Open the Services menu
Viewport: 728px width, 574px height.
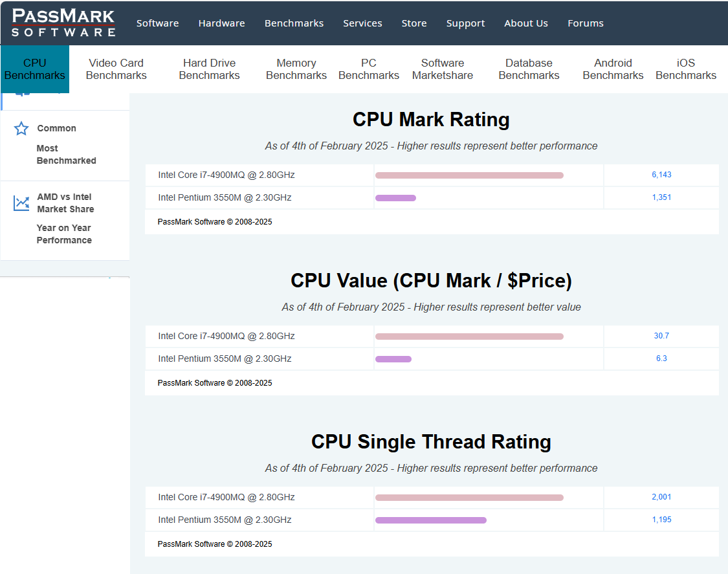pos(362,23)
